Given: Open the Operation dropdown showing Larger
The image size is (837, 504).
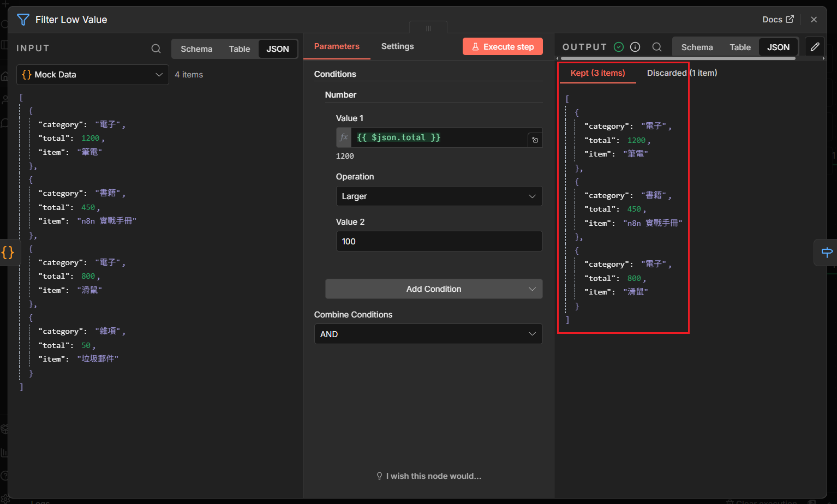Looking at the screenshot, I should 439,196.
